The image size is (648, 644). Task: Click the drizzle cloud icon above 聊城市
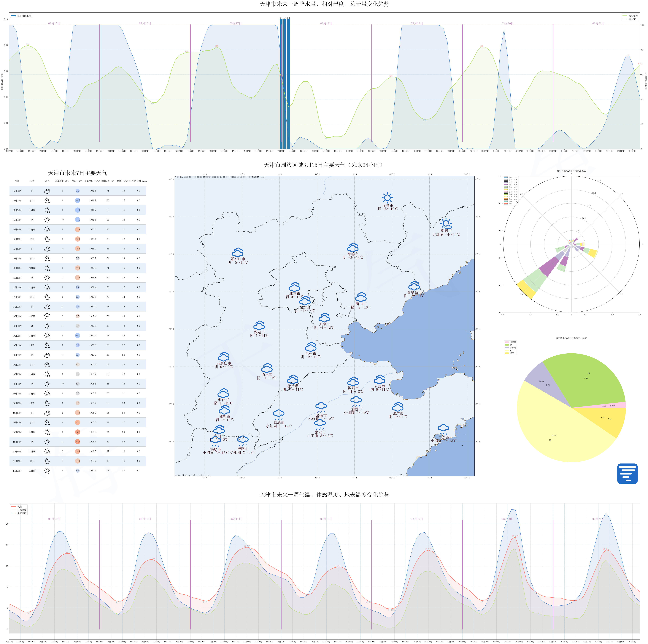[278, 414]
